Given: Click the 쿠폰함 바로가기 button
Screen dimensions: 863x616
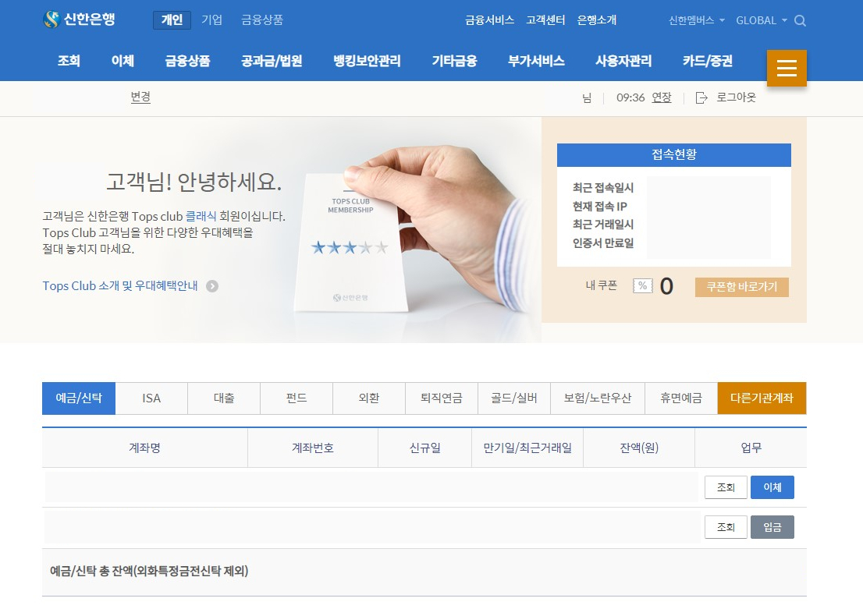Looking at the screenshot, I should (742, 287).
